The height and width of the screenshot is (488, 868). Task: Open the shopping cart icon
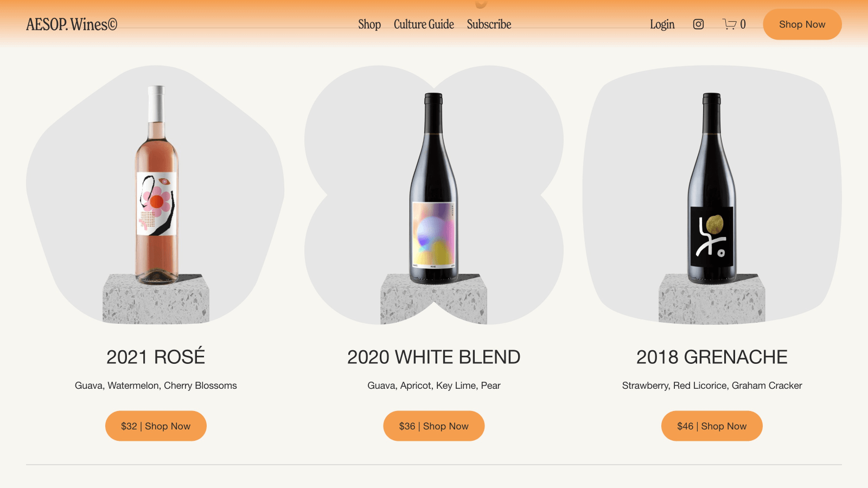pyautogui.click(x=730, y=24)
